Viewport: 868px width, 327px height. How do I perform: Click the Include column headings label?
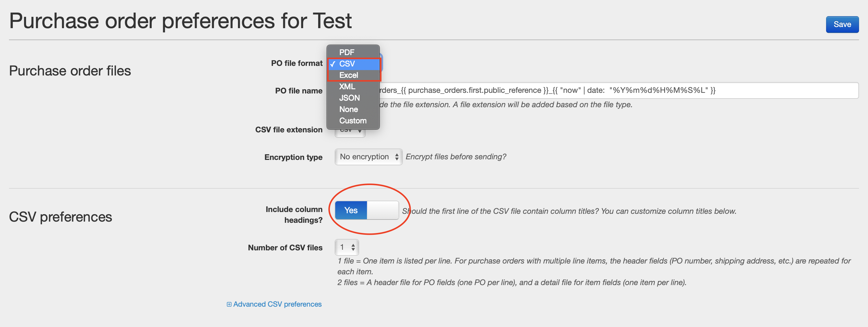pyautogui.click(x=294, y=215)
